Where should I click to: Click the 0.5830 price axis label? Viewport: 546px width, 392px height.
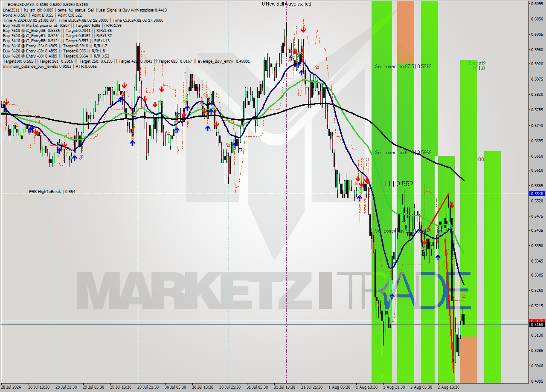coord(537,95)
